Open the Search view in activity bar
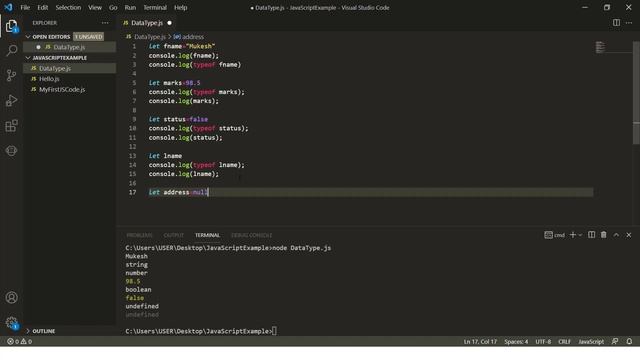 click(x=11, y=51)
